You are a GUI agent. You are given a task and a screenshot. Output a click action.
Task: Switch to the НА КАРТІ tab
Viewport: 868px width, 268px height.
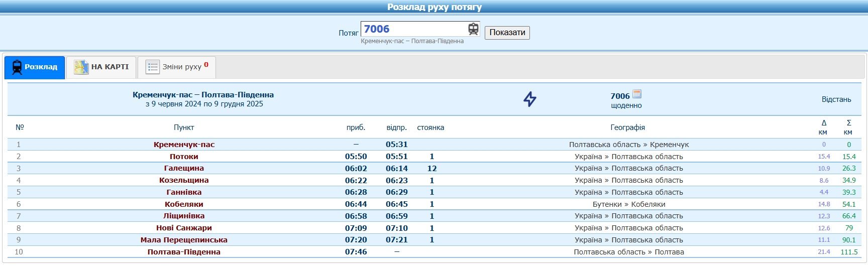coord(110,67)
